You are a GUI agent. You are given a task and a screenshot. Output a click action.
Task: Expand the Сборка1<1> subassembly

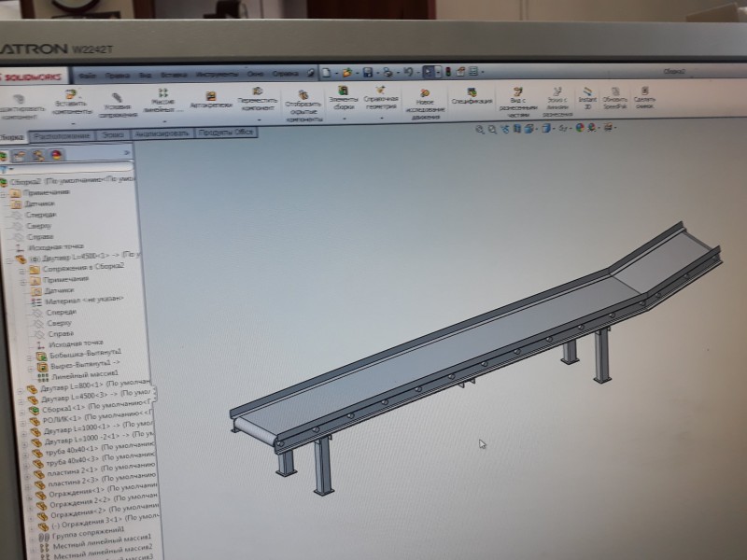click(21, 412)
